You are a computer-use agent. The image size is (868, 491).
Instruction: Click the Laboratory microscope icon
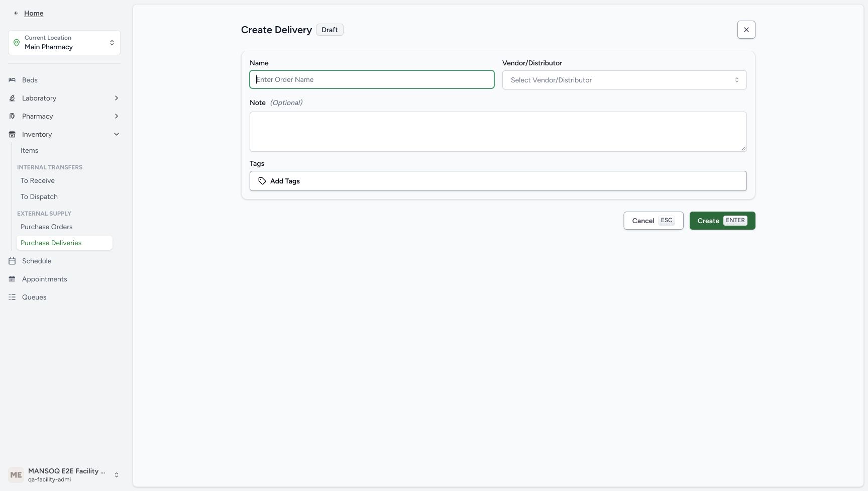(12, 98)
